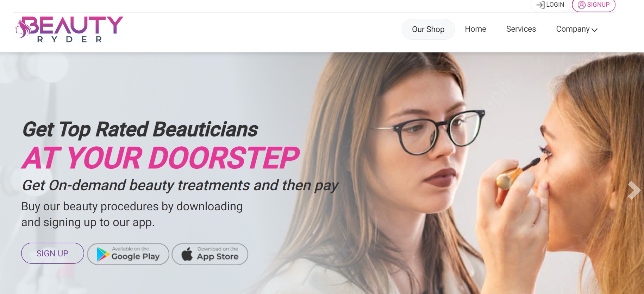Click the On-demand beauty treatments subtitle

[180, 185]
